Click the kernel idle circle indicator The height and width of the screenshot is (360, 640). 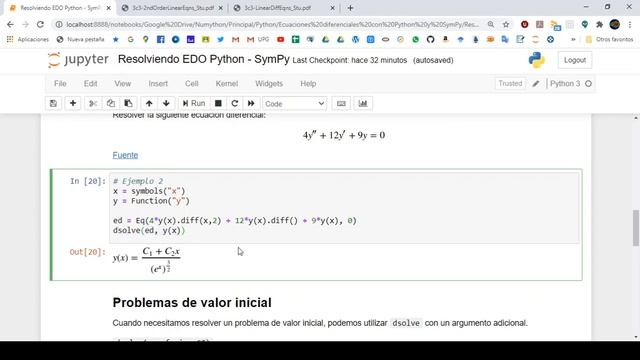588,84
